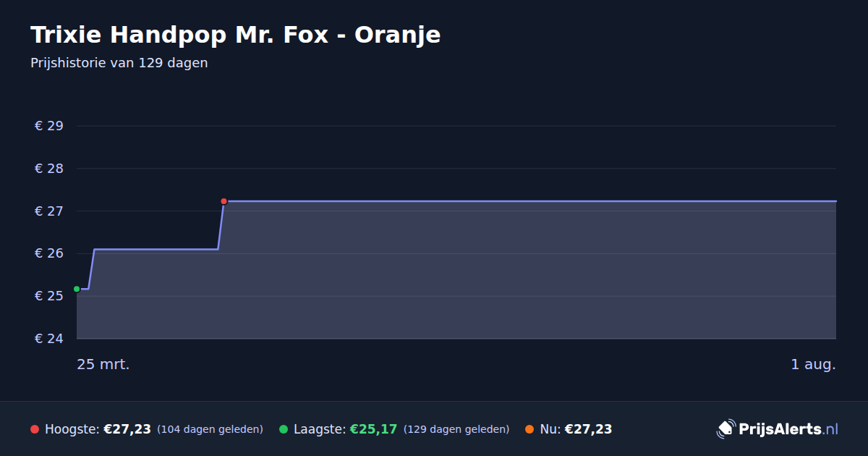
Task: Click the € 29 y-axis label
Action: 49,126
